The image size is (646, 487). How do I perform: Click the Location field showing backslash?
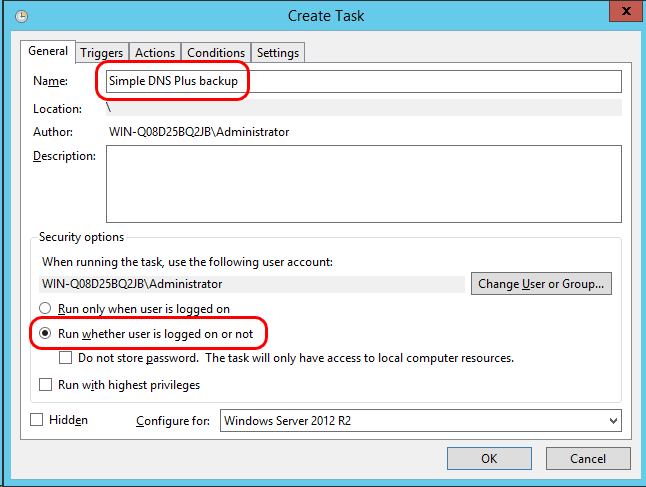[x=364, y=108]
